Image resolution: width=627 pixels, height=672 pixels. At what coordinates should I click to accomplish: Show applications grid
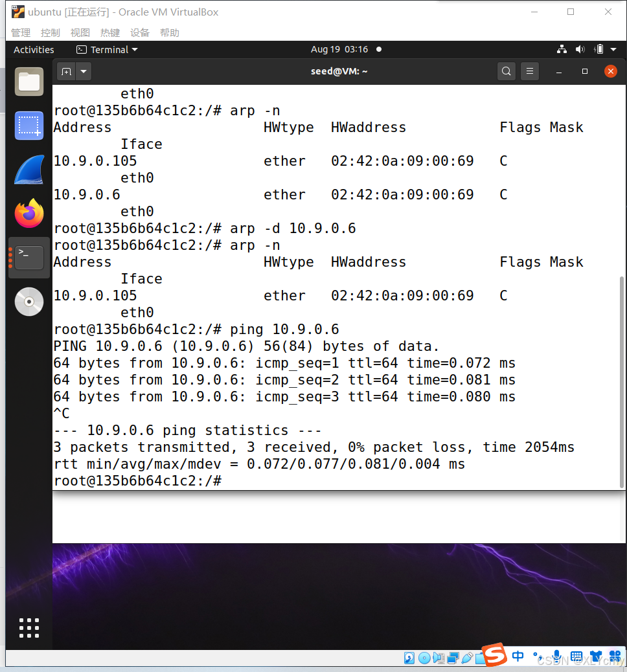(x=29, y=628)
